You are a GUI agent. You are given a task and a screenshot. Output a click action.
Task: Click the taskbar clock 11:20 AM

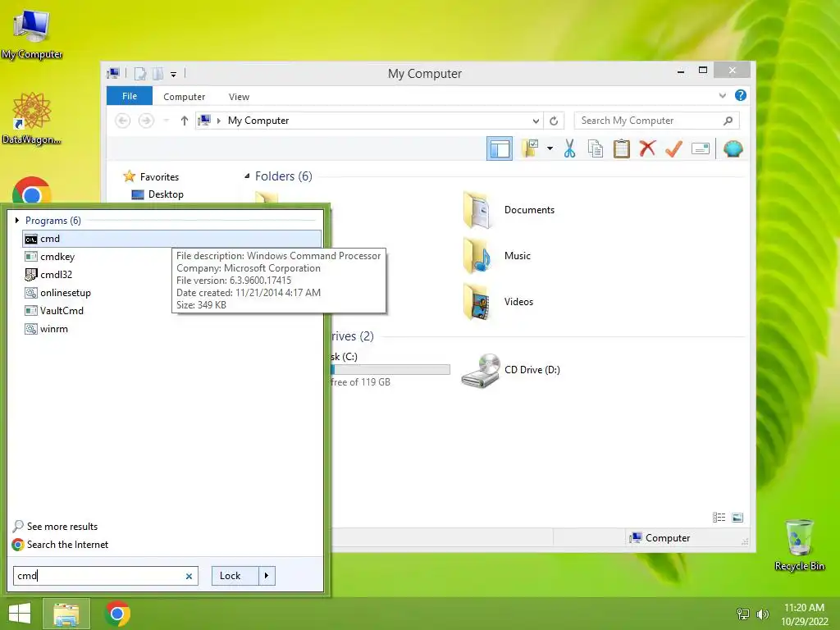(804, 608)
